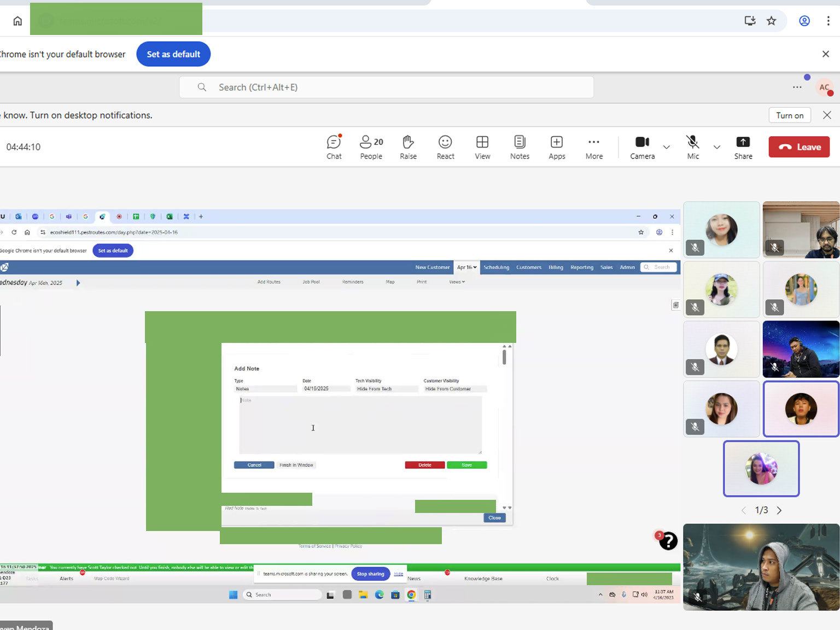The image size is (840, 630).
Task: Open the Knowledge Base tab
Action: tap(483, 579)
